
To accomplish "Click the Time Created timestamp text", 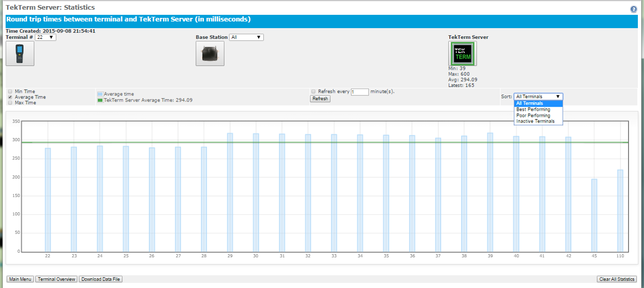I will tap(51, 31).
